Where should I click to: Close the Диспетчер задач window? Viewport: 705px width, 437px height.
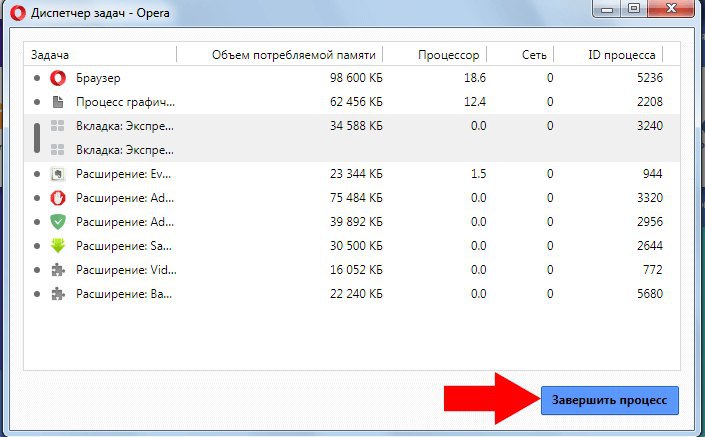(671, 9)
